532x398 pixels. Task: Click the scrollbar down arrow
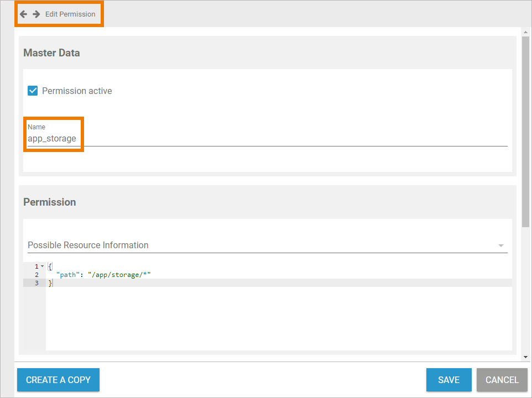click(525, 357)
